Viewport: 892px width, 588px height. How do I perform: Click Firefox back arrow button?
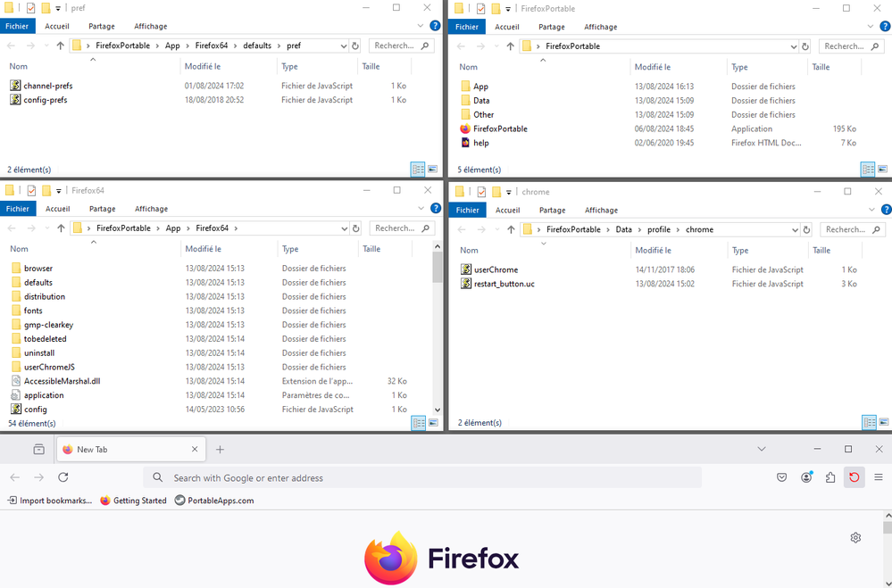click(15, 477)
